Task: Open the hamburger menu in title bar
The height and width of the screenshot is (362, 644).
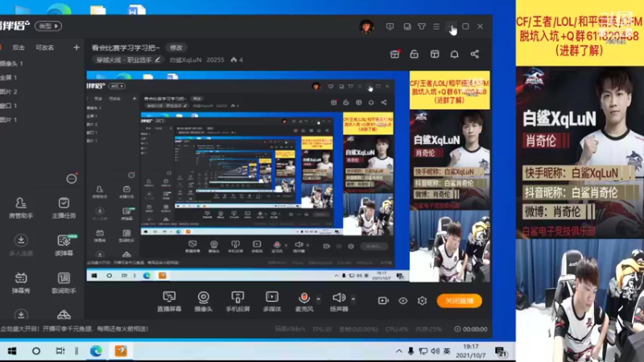Action: pos(436,27)
